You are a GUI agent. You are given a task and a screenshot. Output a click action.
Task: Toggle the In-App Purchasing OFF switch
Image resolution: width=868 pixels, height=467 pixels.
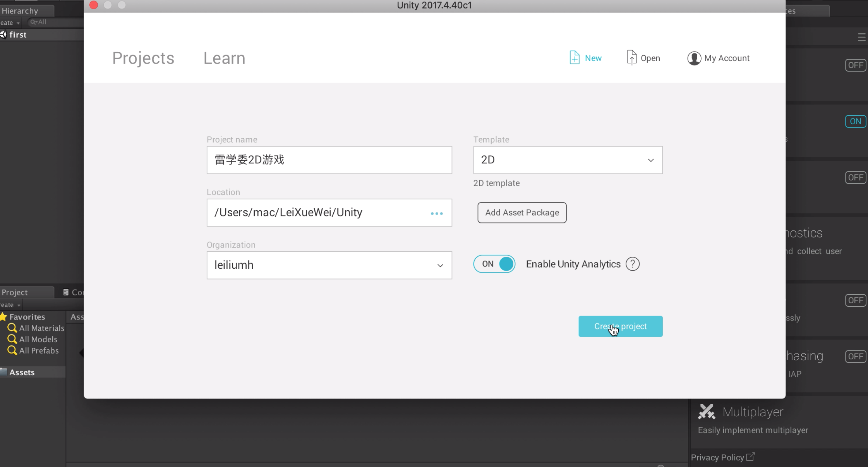click(x=855, y=356)
